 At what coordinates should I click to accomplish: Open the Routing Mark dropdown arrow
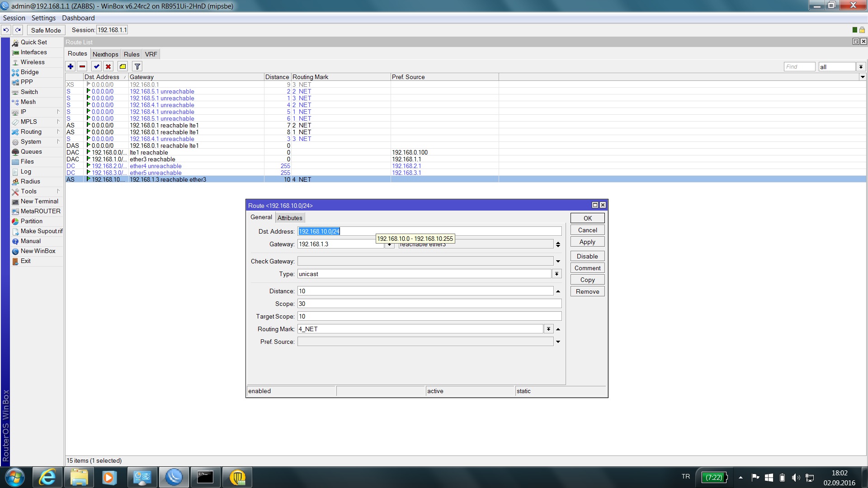tap(548, 329)
